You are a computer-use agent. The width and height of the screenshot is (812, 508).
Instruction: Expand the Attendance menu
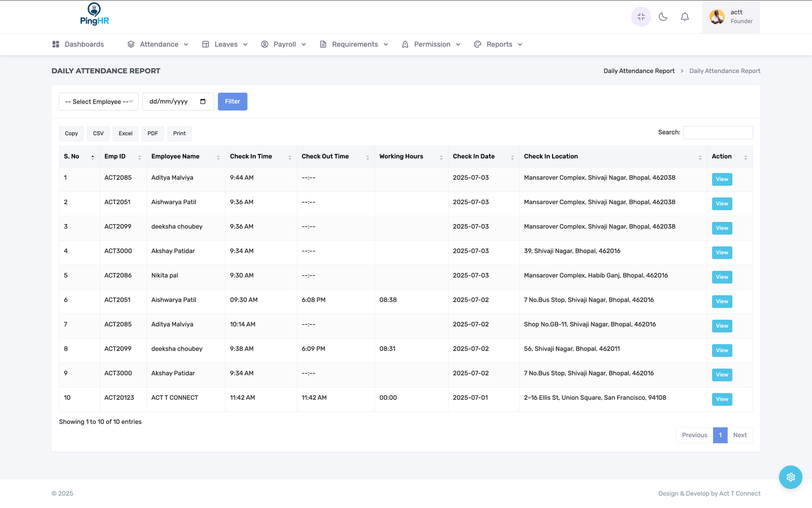click(x=158, y=45)
